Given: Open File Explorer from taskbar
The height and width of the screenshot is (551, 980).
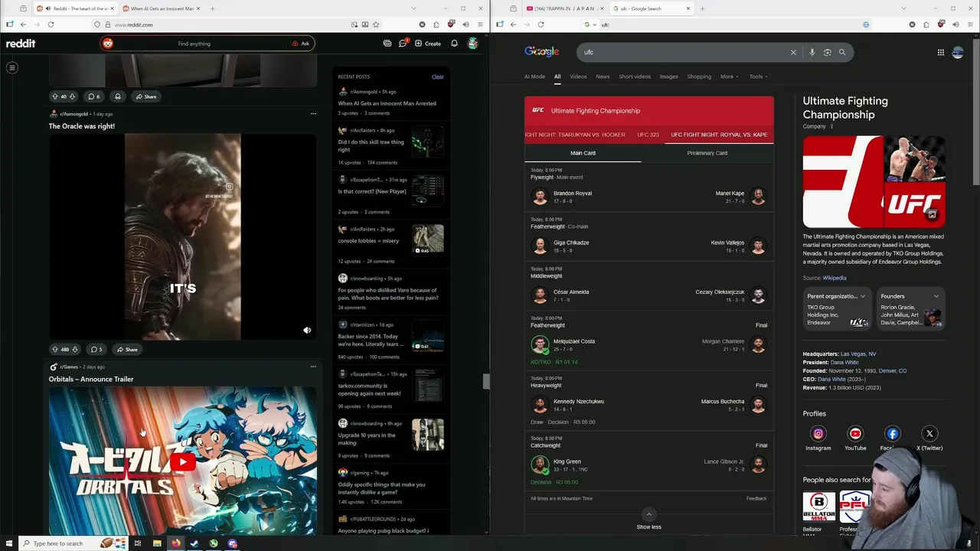Looking at the screenshot, I should 157,543.
